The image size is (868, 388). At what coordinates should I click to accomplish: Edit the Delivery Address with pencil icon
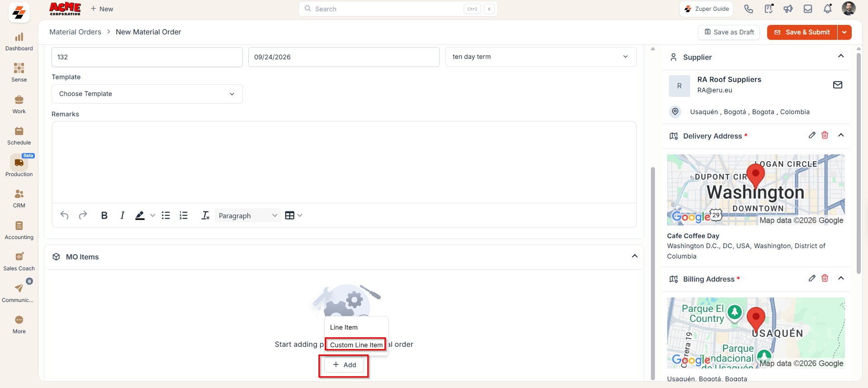pos(812,135)
